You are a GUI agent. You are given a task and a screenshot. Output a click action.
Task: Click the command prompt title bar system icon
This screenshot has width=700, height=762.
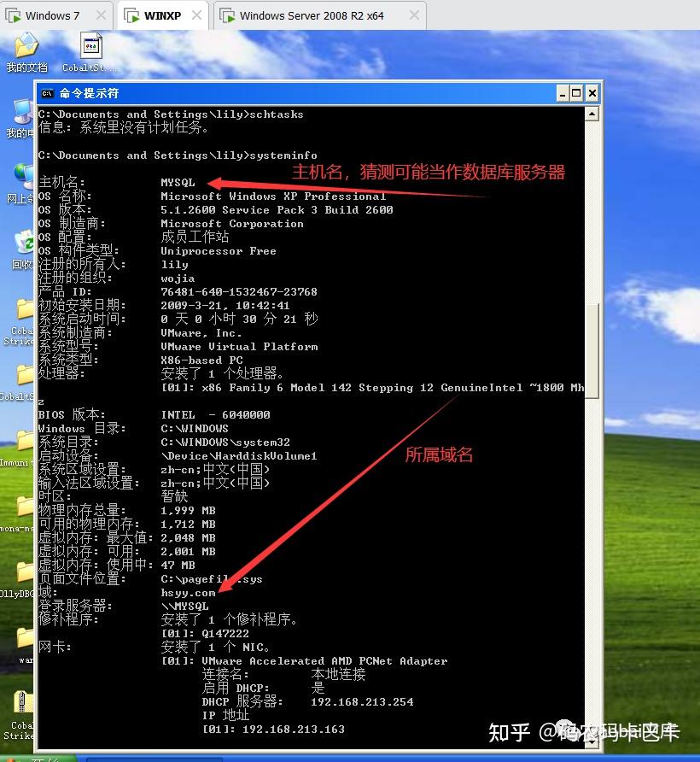pyautogui.click(x=47, y=93)
